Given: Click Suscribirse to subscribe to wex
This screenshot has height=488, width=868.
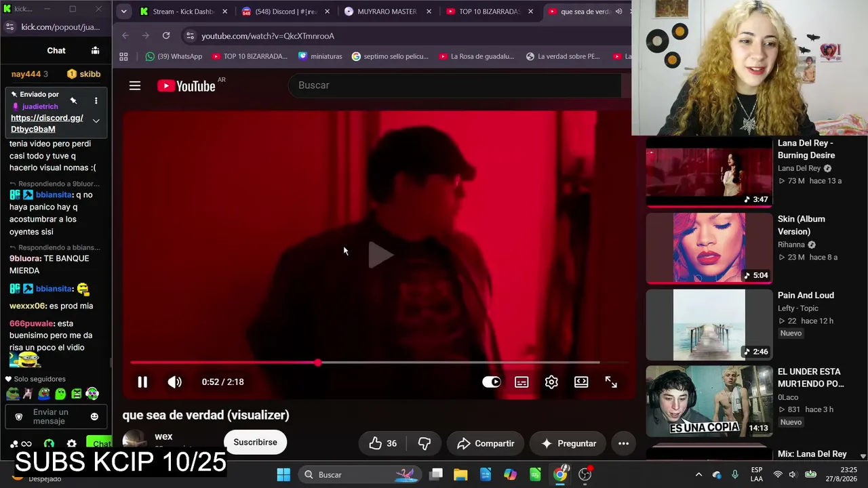Looking at the screenshot, I should click(x=255, y=442).
